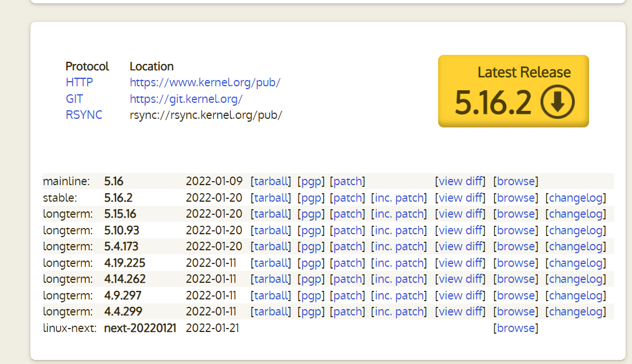
Task: Browse longterm 5.10.93 source
Action: pyautogui.click(x=516, y=230)
